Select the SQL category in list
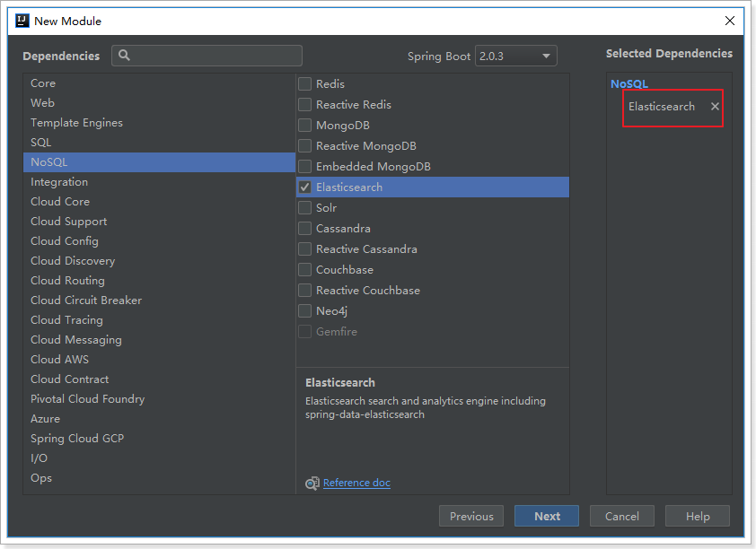This screenshot has width=756, height=549. tap(41, 143)
